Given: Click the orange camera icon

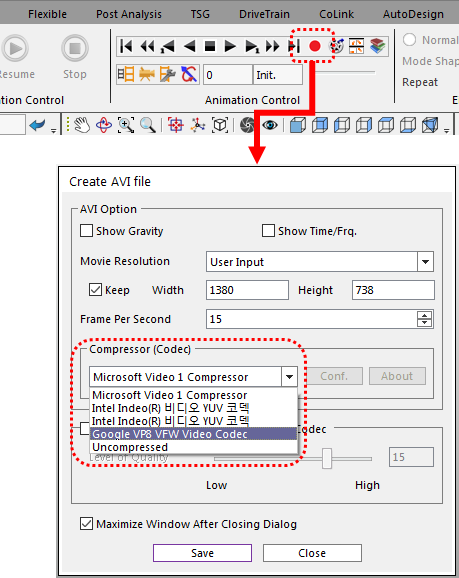Looking at the screenshot, I should 147,74.
